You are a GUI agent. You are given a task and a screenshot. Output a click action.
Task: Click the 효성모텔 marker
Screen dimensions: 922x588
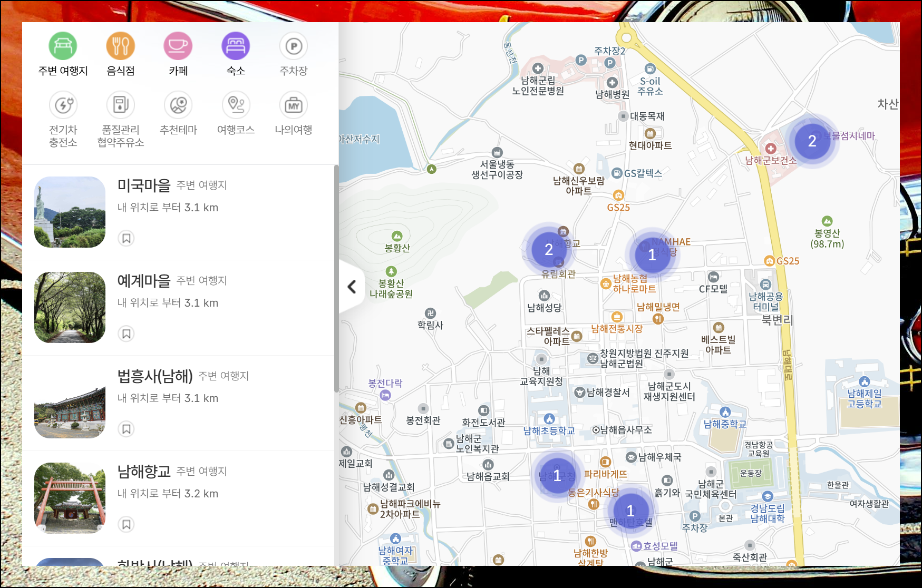coord(636,546)
